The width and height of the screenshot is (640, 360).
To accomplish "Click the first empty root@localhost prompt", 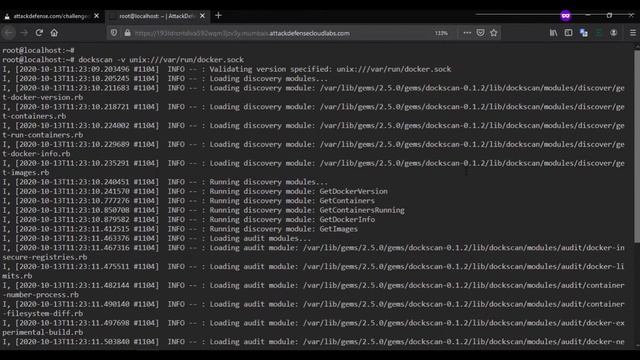I will click(38, 50).
